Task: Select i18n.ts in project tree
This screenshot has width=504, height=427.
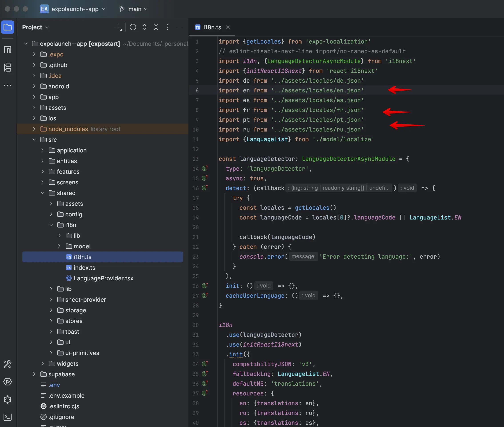Action: coord(102,257)
